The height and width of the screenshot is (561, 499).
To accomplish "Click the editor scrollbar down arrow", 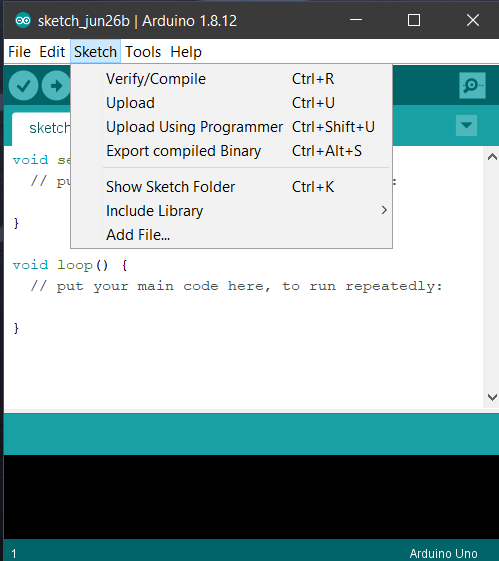I will (492, 397).
